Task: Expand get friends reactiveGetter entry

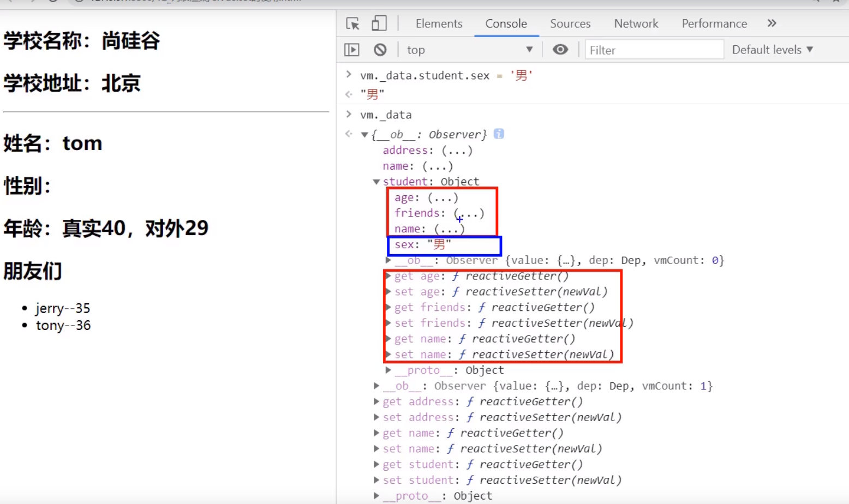Action: [388, 308]
